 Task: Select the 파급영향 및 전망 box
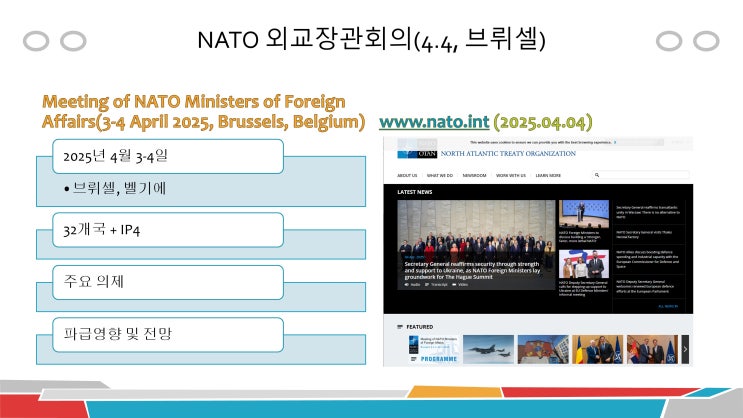pos(168,335)
